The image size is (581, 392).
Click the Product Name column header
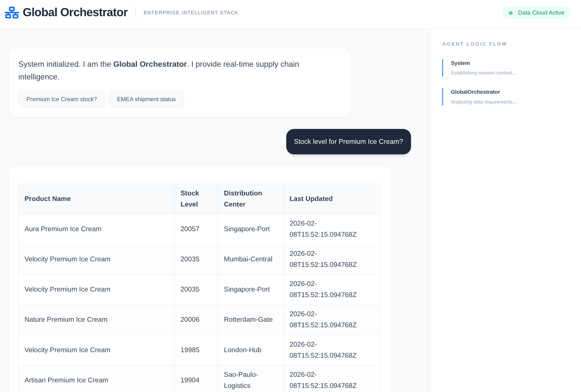pos(47,199)
